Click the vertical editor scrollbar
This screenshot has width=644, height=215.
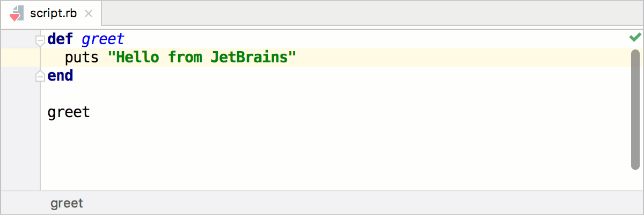pos(635,107)
